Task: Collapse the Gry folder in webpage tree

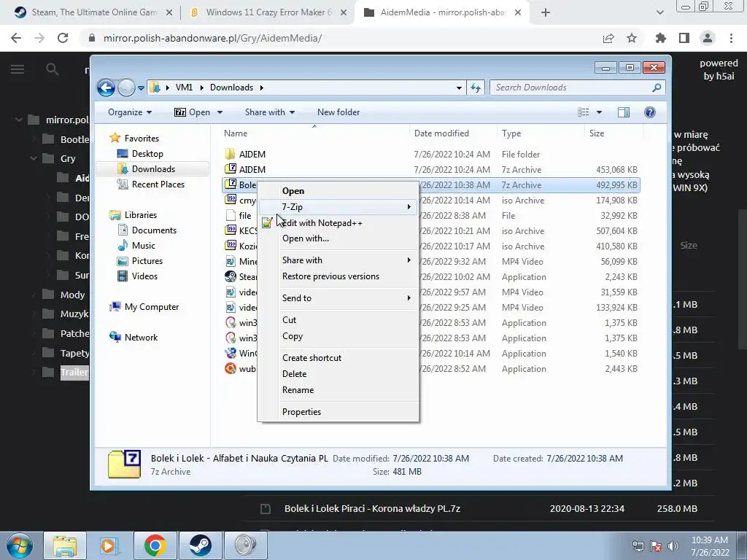Action: click(x=34, y=158)
